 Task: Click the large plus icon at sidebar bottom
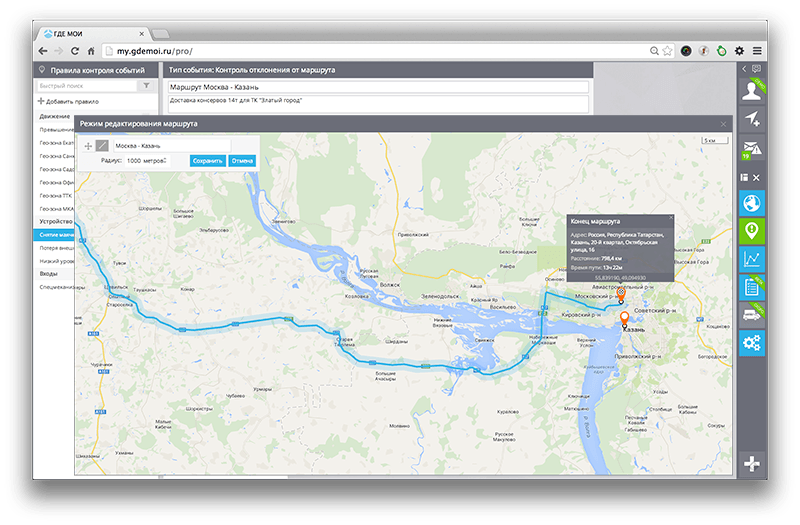click(752, 463)
